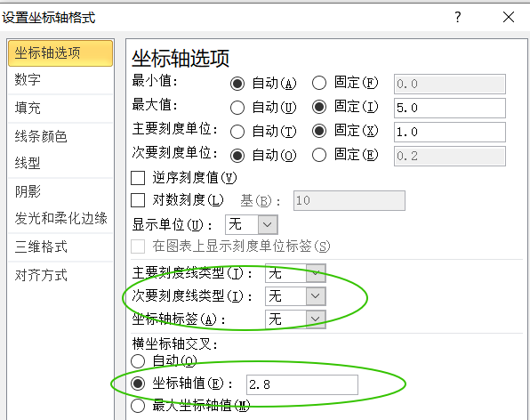This screenshot has width=530, height=420.
Task: Select 自动(O) under 横坐标轴交叉
Action: 138,361
